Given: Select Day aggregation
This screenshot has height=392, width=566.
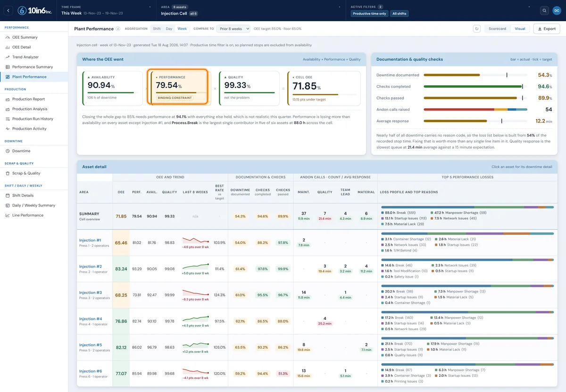Looking at the screenshot, I should click(x=169, y=29).
